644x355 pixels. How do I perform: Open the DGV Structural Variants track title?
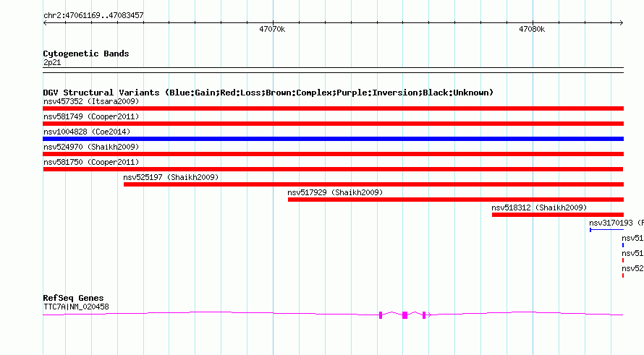coord(268,93)
